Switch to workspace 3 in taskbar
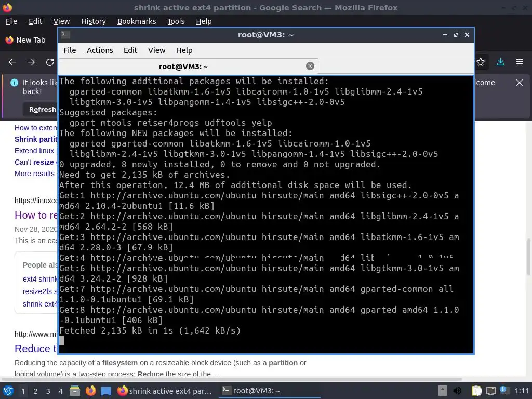532x399 pixels. [48, 391]
